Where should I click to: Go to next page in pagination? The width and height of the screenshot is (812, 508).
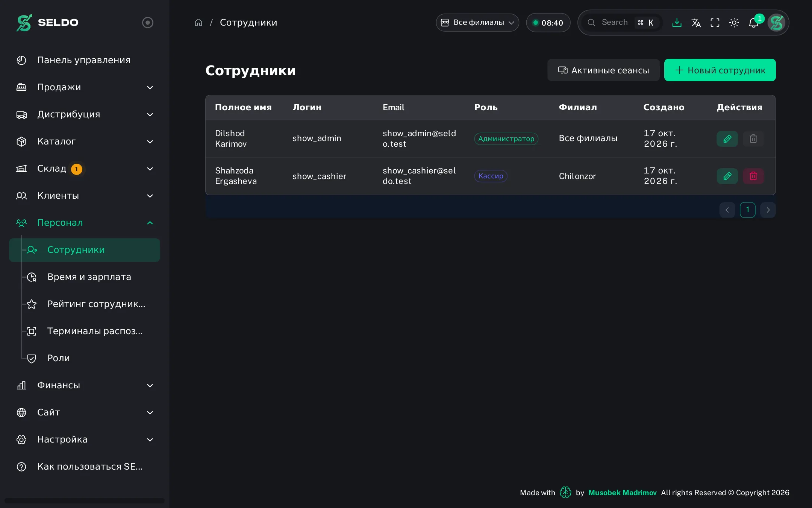(768, 210)
